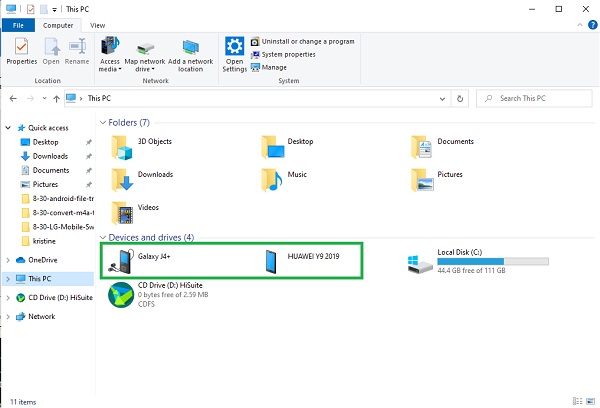Click the address bar This PC path
Viewport: 600px width, 408px height.
(x=99, y=98)
